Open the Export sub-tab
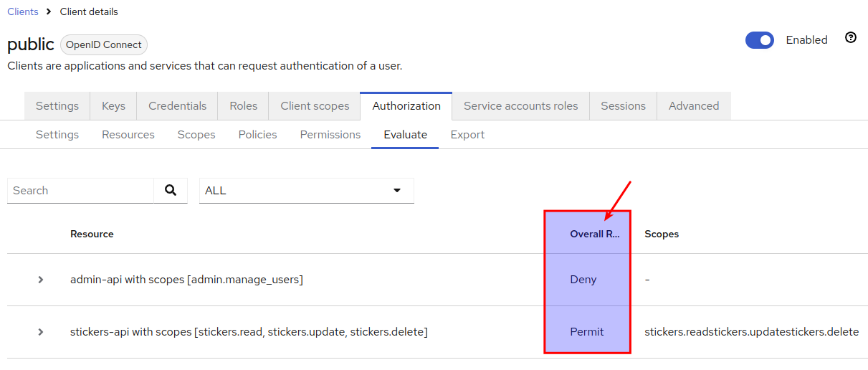This screenshot has width=868, height=370. [467, 135]
